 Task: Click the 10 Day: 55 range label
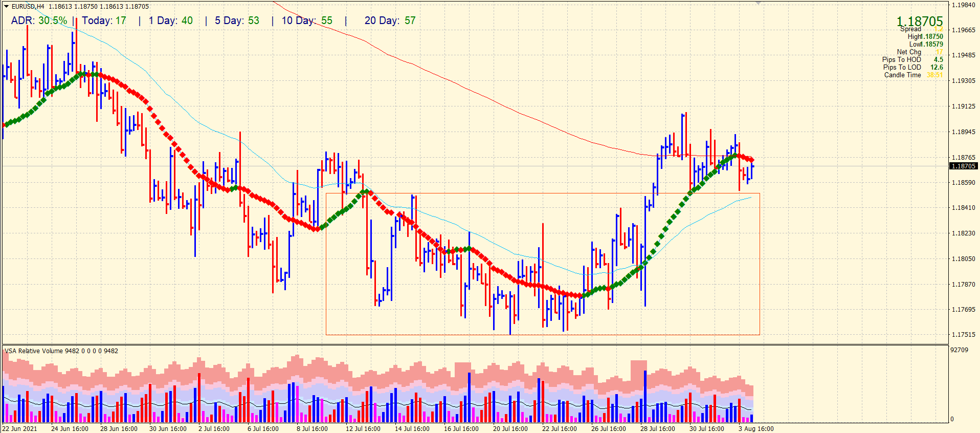[307, 20]
